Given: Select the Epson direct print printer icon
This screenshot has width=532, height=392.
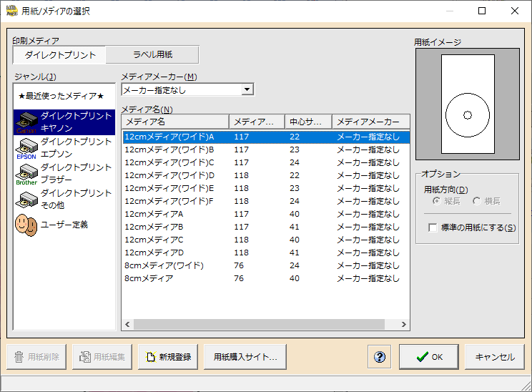Looking at the screenshot, I should 26,148.
